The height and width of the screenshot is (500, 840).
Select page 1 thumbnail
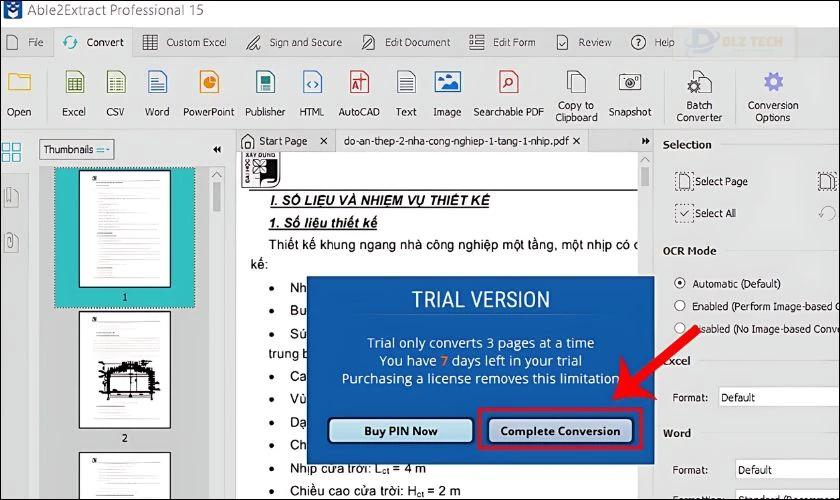click(125, 229)
